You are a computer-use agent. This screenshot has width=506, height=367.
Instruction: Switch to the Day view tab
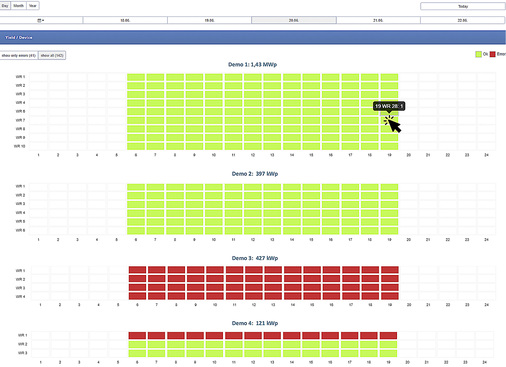click(5, 6)
